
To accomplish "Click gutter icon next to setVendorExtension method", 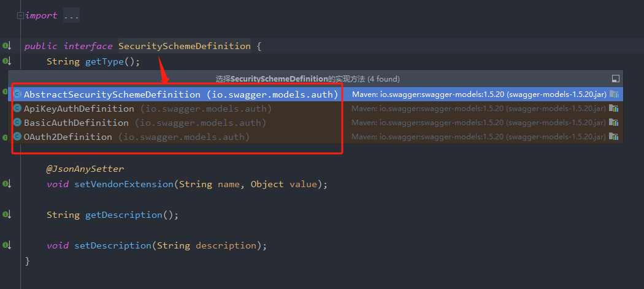I will point(7,184).
